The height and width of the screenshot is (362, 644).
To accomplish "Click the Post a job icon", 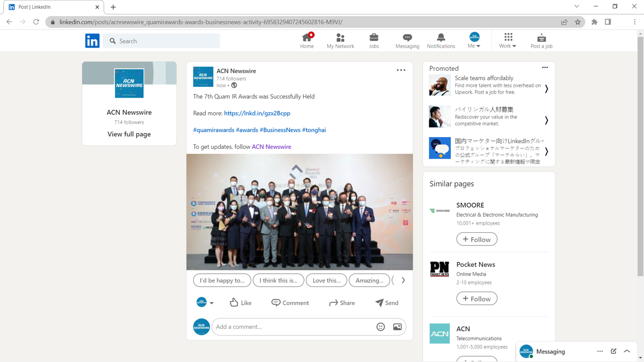I will pos(542,41).
